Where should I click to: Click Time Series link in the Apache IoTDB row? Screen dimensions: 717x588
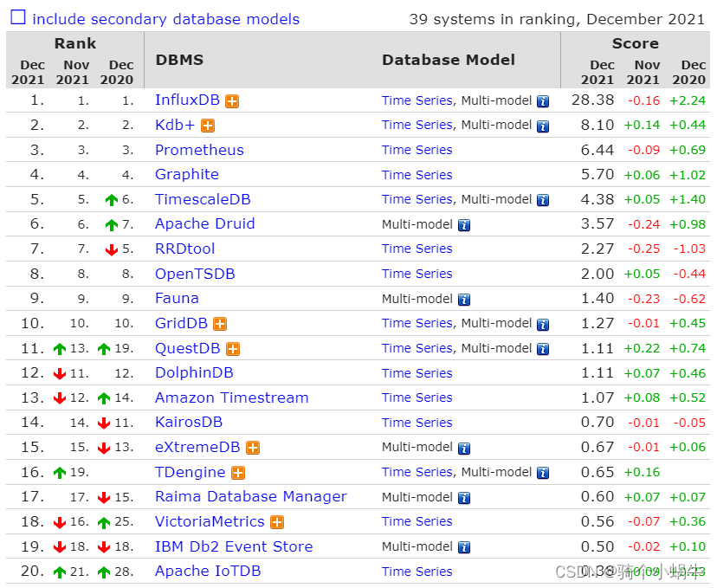[417, 572]
